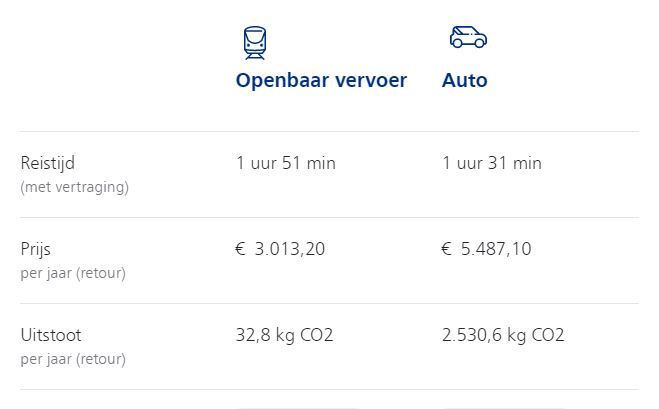Click the euro sign in the public transport price

[x=240, y=249]
